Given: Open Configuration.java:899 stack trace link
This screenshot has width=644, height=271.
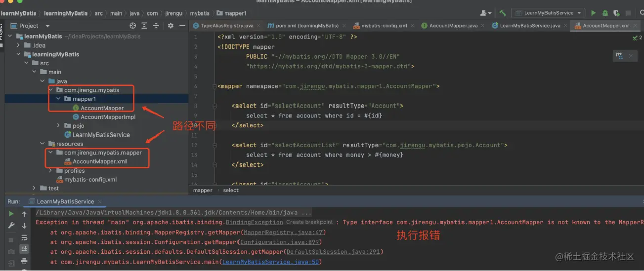Looking at the screenshot, I should pos(280,242).
